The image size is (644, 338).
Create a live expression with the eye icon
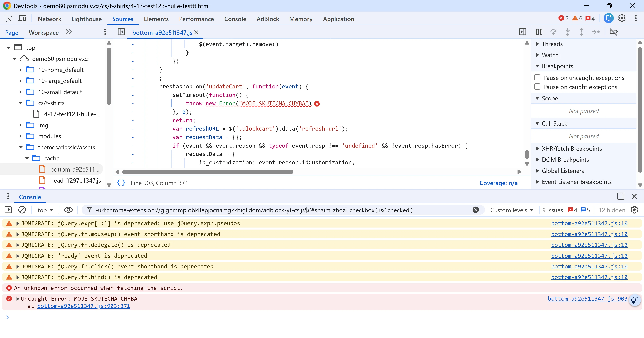pyautogui.click(x=68, y=210)
